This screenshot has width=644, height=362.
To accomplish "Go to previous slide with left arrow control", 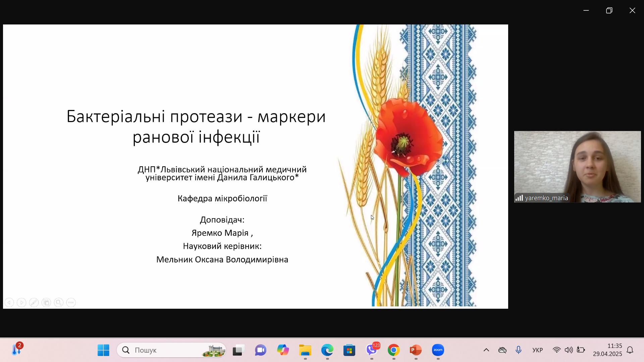I will coord(9,303).
